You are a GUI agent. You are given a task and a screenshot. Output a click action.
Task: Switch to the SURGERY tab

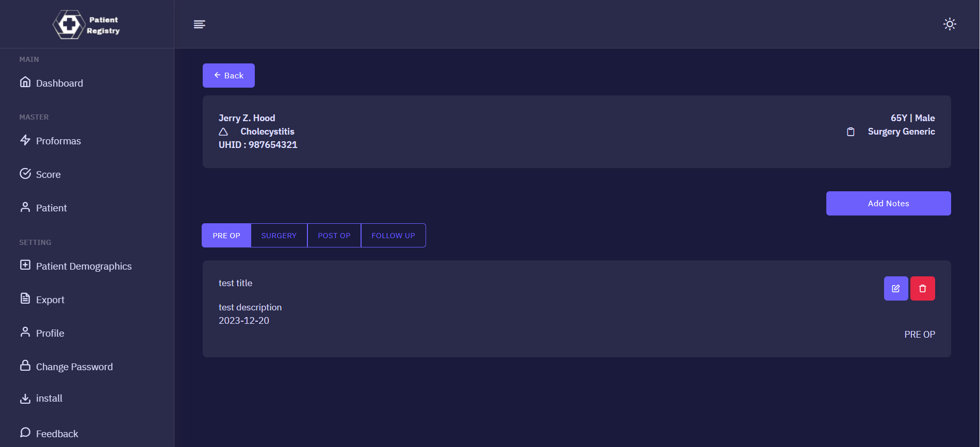(x=279, y=236)
